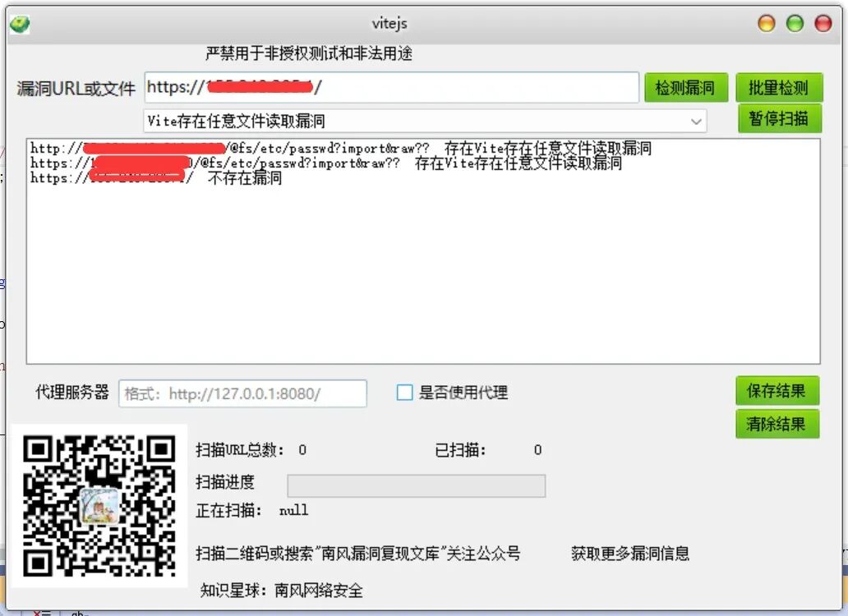Viewport: 848px width, 616px height.
Task: Select second result line with https:// @fs/etc/passwd
Action: click(326, 163)
